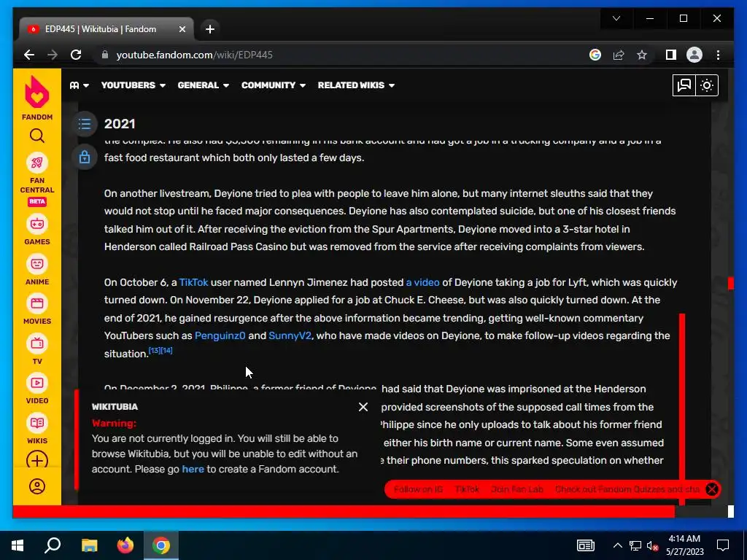Click the Google icon in address bar
This screenshot has height=560, width=747.
(595, 55)
